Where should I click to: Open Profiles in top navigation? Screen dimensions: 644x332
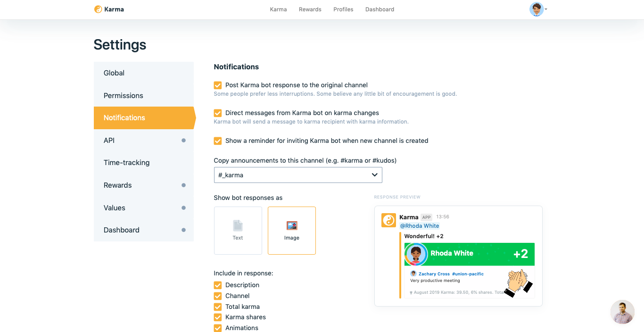pos(343,9)
